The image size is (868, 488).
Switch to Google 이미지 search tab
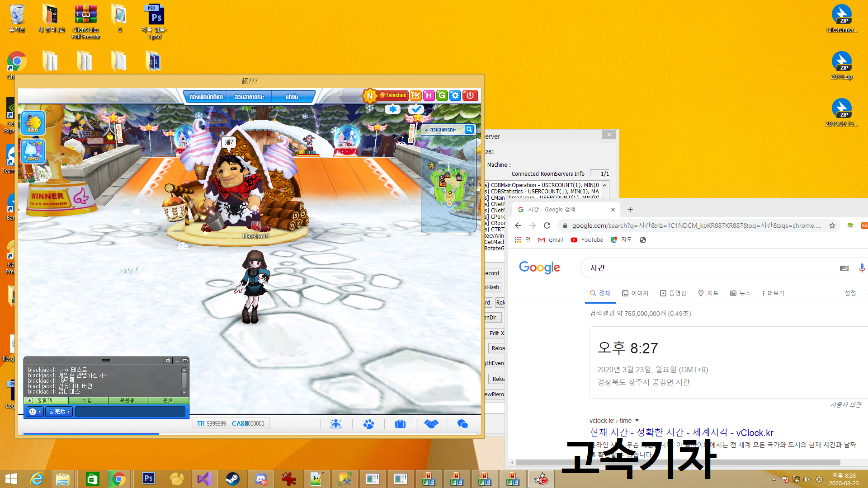[635, 293]
